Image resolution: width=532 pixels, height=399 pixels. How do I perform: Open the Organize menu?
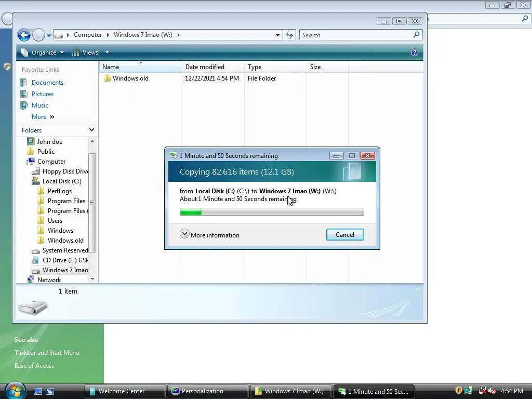point(43,52)
